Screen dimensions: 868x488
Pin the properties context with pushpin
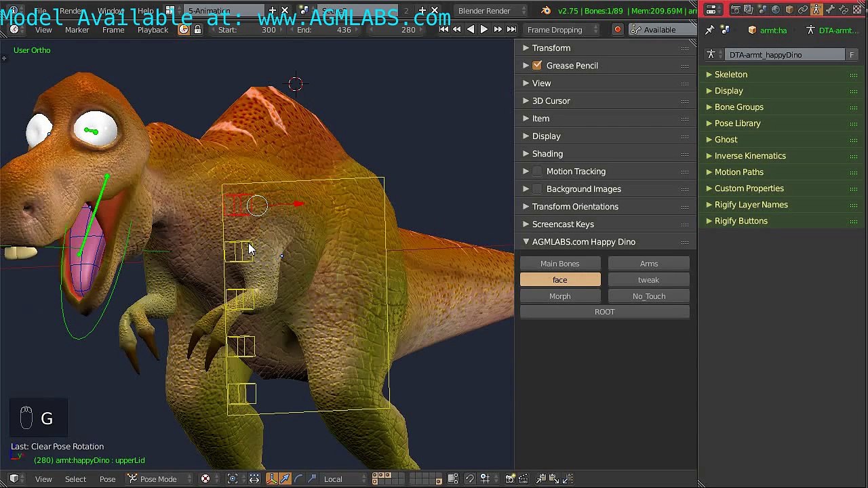709,30
